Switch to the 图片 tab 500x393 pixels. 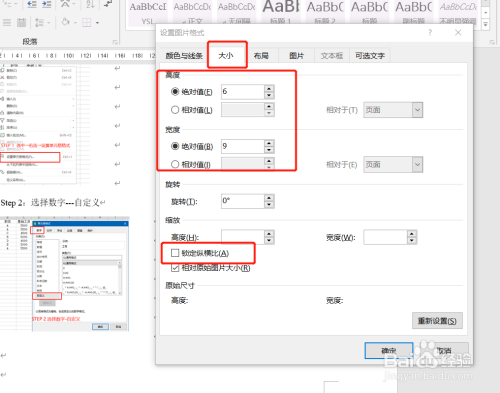tap(296, 56)
